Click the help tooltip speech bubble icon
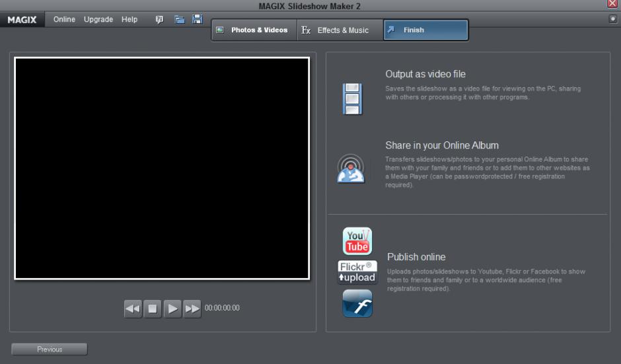621x364 pixels. (x=159, y=19)
